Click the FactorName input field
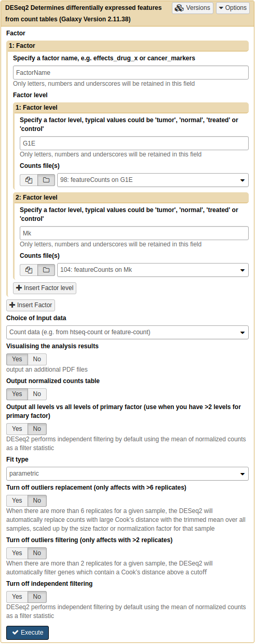Screen dimensions: 256x644 click(131, 72)
